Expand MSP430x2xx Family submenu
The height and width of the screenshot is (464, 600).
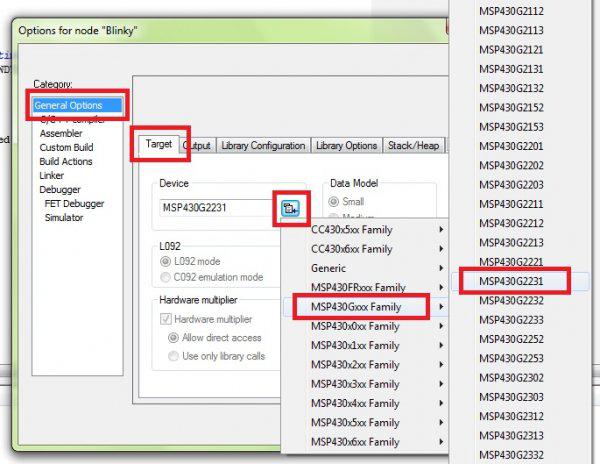(x=365, y=365)
